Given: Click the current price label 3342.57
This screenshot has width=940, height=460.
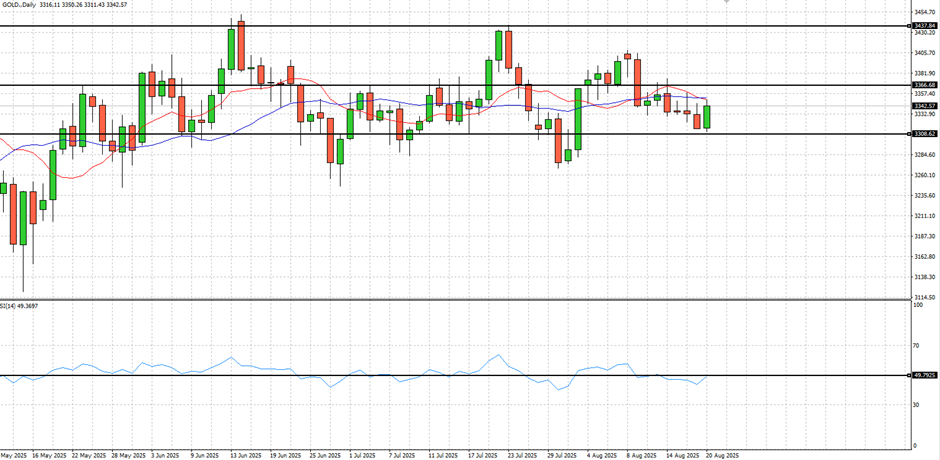Looking at the screenshot, I should pyautogui.click(x=924, y=105).
